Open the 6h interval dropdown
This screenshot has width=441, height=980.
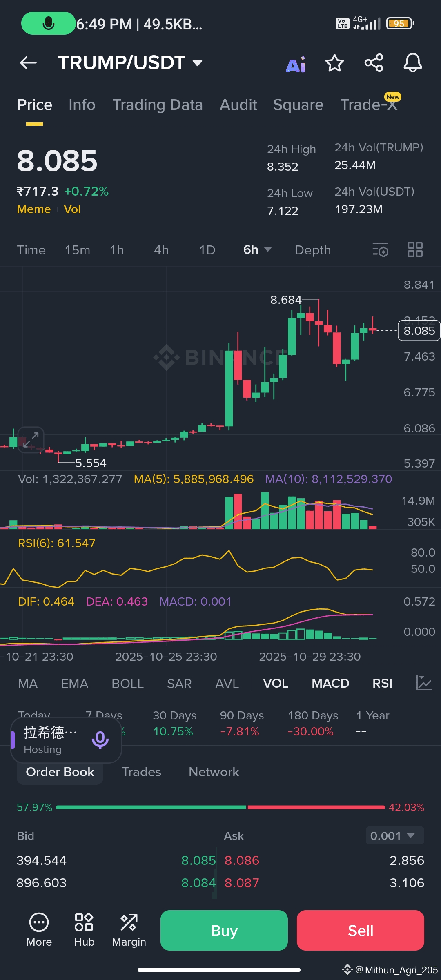tap(257, 249)
